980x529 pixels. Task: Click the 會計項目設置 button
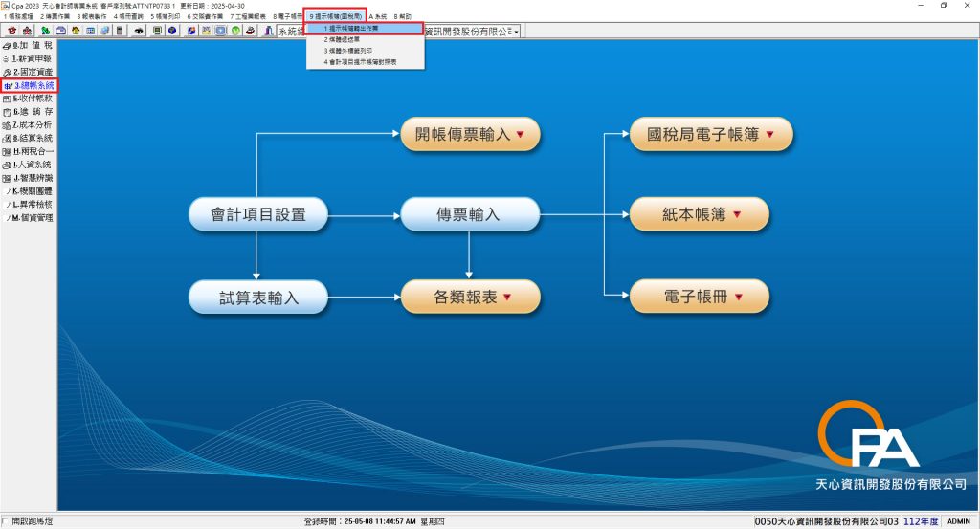[258, 214]
